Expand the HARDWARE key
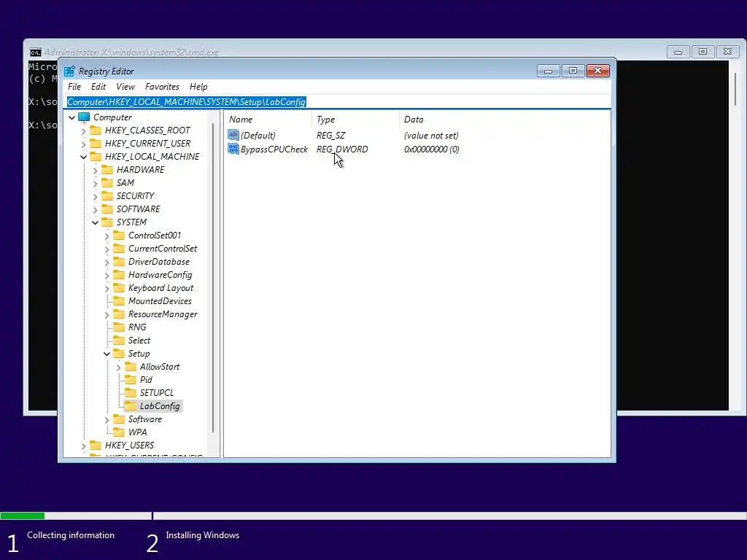The width and height of the screenshot is (747, 560). 95,170
